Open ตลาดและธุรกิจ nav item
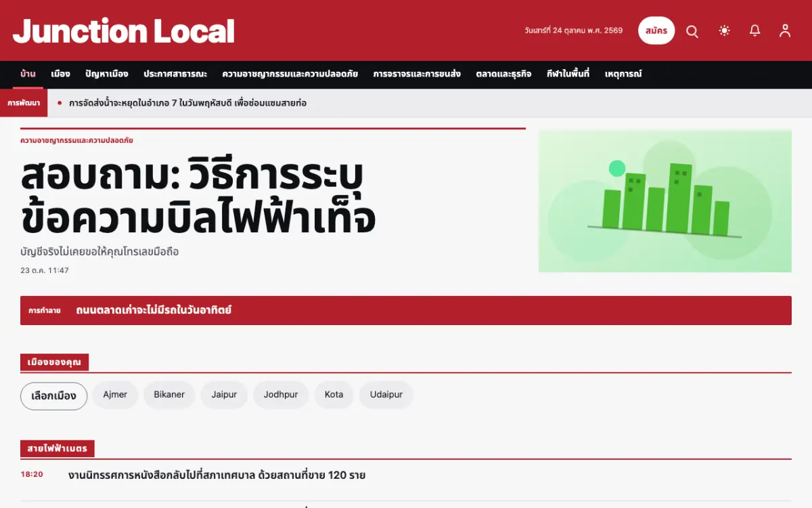This screenshot has width=812, height=508. point(503,74)
